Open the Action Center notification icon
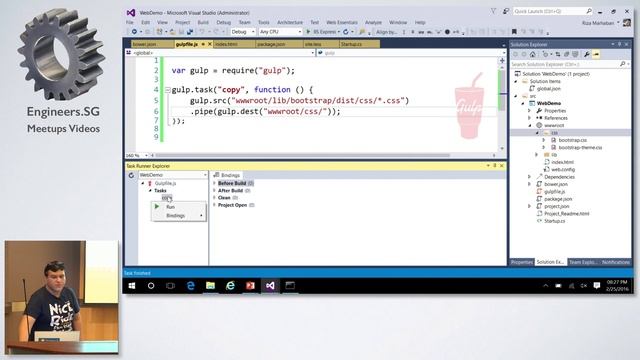The image size is (640, 360). (597, 286)
